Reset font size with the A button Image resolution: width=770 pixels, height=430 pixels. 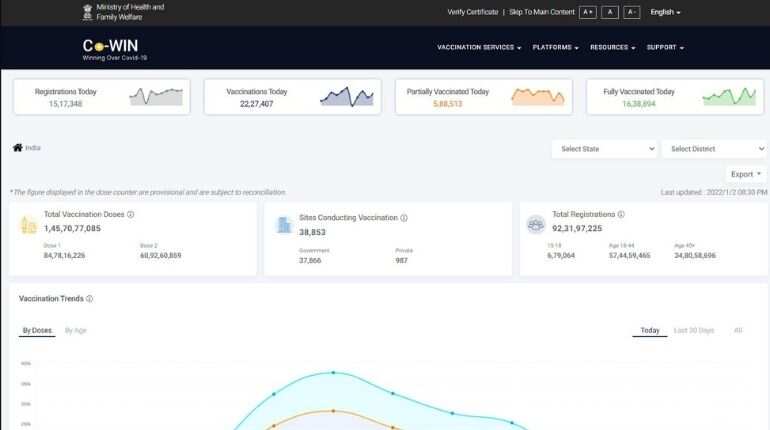(610, 12)
